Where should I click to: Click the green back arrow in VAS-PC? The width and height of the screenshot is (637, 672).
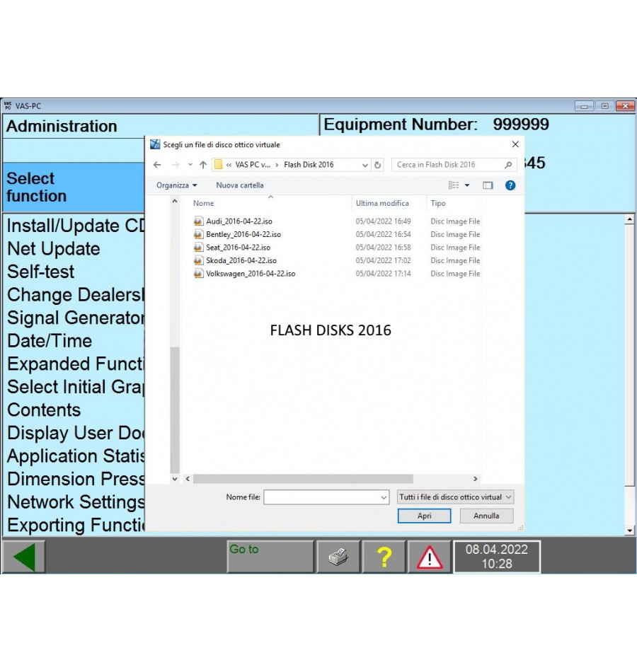[x=24, y=557]
